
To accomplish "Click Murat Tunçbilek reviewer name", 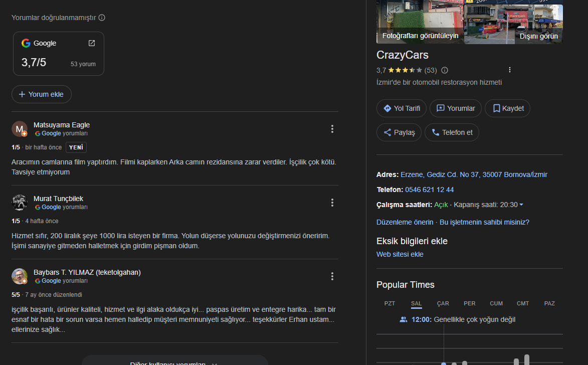I will (58, 199).
